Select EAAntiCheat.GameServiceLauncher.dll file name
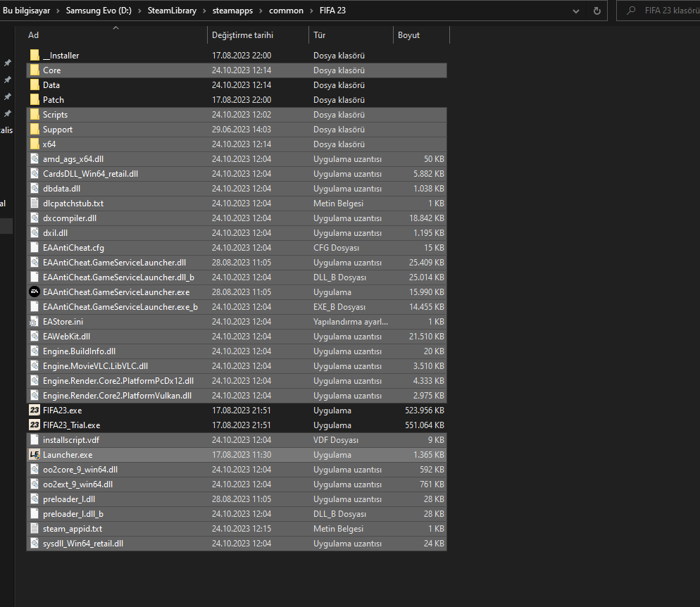Screen dimensions: 700x607 pos(114,263)
